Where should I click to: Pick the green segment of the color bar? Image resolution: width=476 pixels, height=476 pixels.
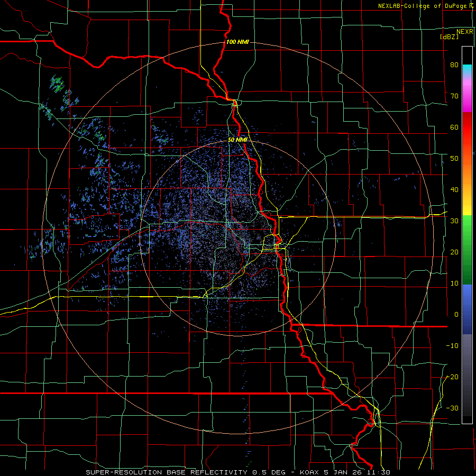click(x=467, y=250)
